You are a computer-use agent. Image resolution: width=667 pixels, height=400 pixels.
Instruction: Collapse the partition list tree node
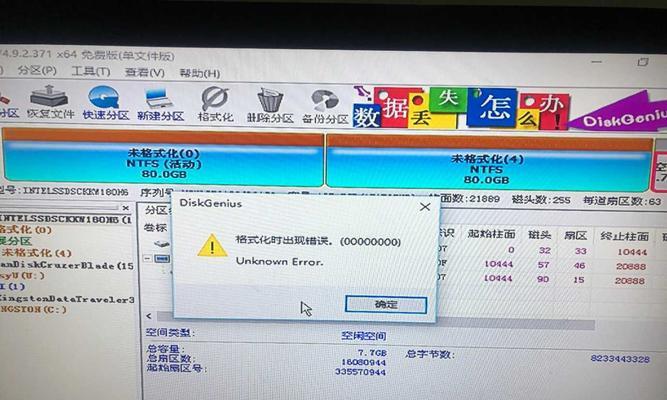tap(148, 258)
